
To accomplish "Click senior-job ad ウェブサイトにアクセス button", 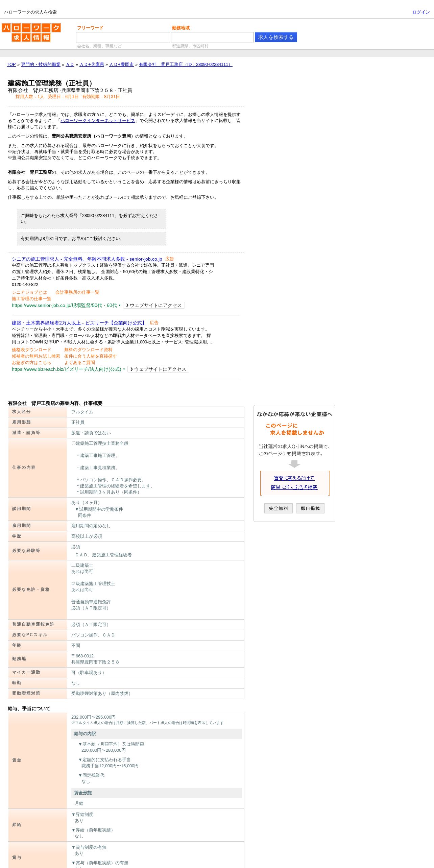I will point(154,306).
